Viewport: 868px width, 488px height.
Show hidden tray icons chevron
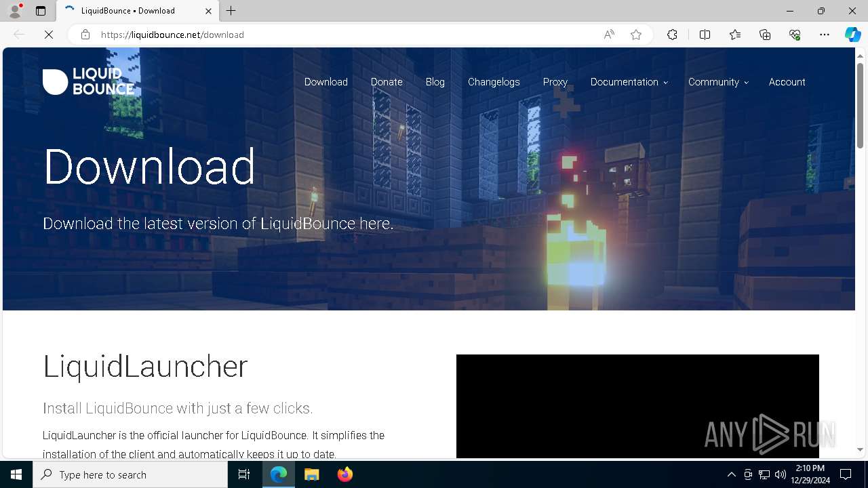[731, 474]
